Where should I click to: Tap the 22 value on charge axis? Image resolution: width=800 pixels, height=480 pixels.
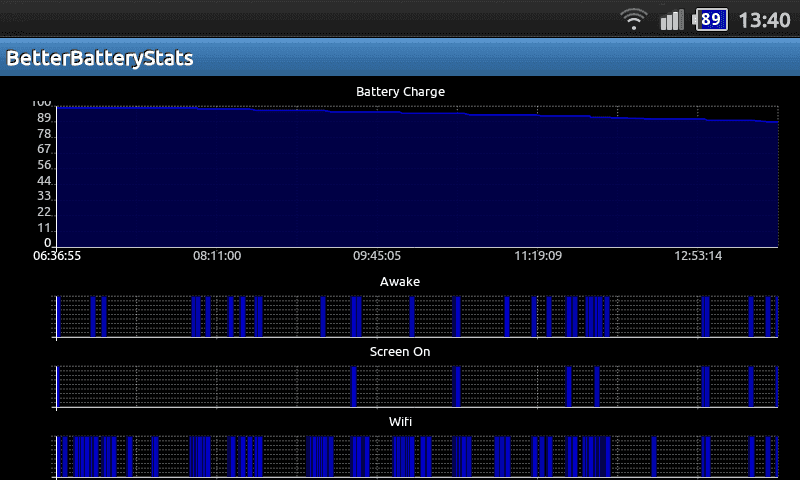pyautogui.click(x=44, y=212)
